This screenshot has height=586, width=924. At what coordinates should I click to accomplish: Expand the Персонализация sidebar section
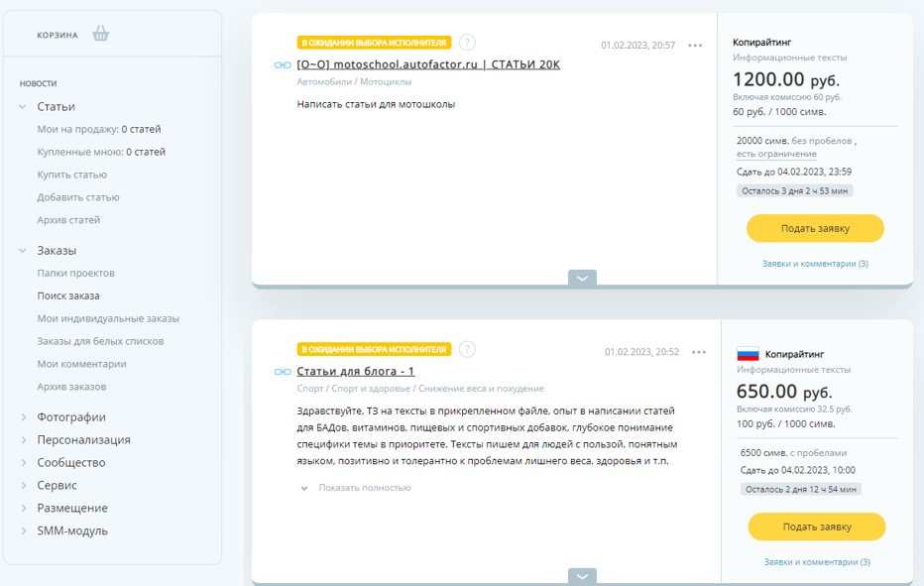[24, 440]
